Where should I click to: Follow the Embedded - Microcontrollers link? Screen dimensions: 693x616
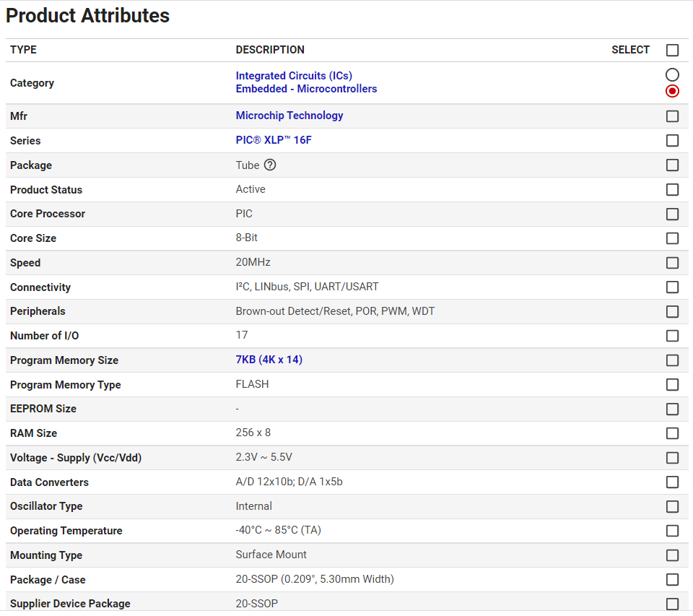[306, 89]
